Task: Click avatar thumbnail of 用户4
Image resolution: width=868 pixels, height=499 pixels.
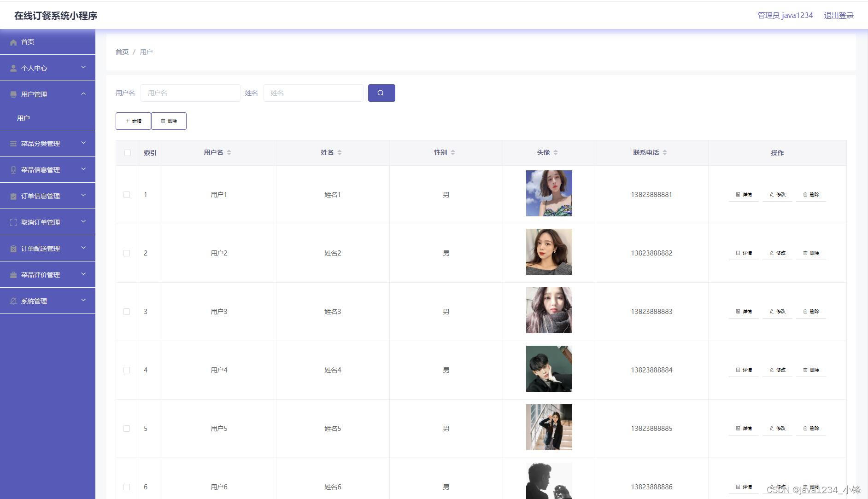Action: (x=549, y=369)
